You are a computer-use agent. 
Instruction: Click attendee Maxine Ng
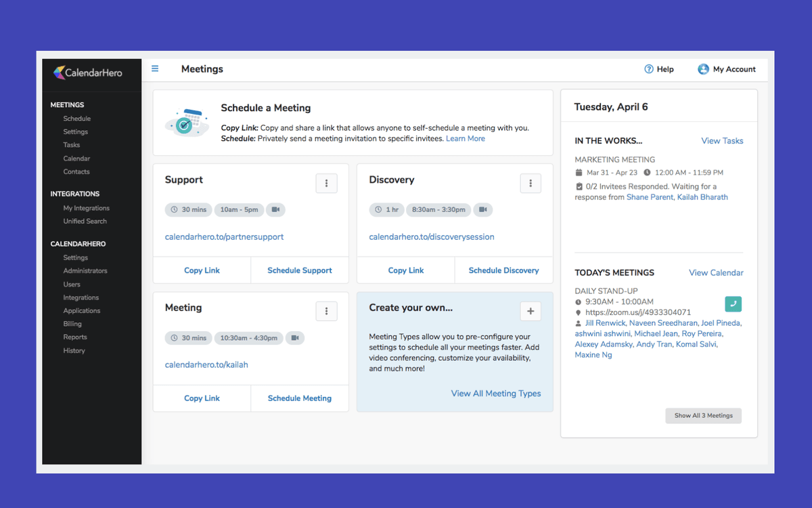[x=593, y=355]
